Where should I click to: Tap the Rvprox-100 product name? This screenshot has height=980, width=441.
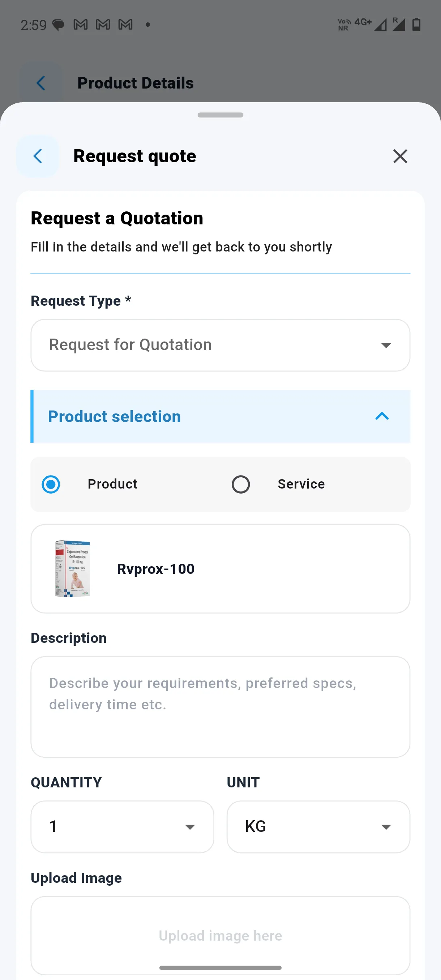[x=156, y=569]
